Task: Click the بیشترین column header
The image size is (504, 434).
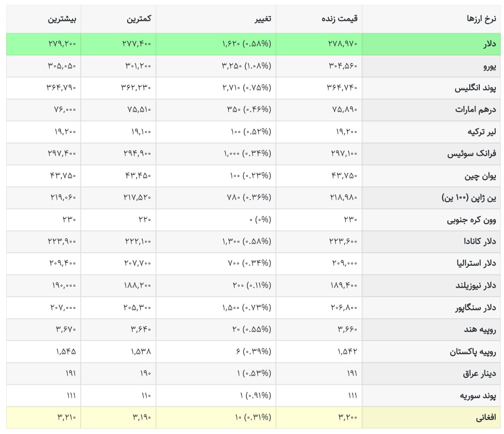Action: [x=62, y=19]
